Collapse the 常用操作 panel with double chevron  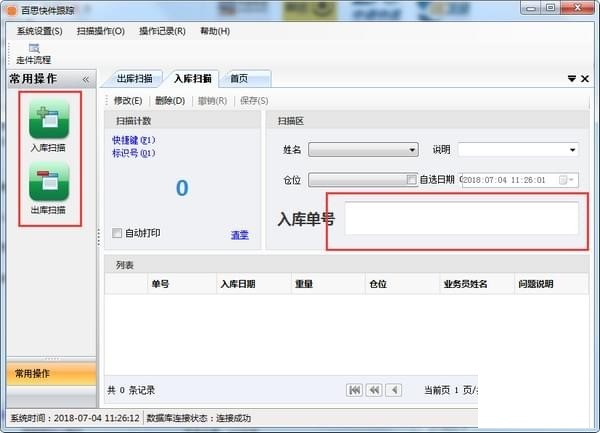coord(86,79)
